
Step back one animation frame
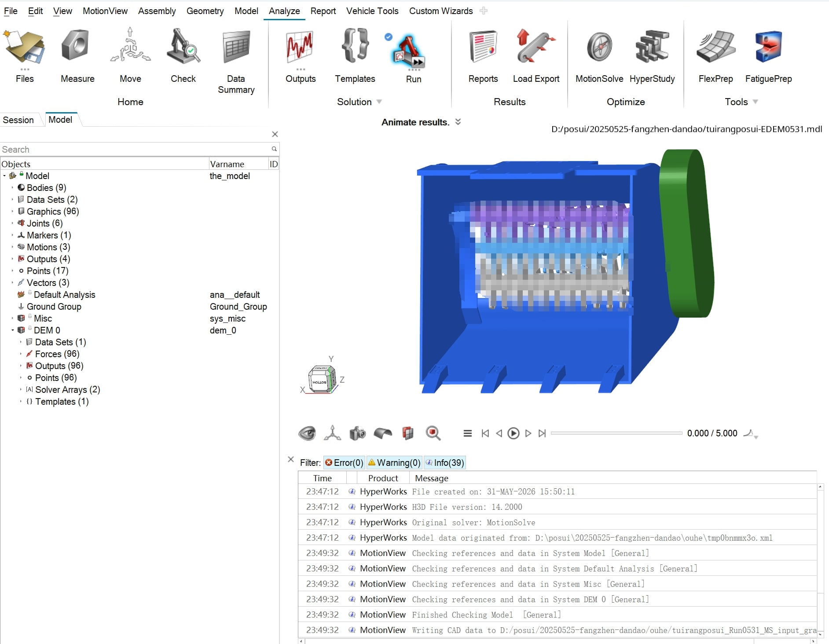pyautogui.click(x=499, y=434)
